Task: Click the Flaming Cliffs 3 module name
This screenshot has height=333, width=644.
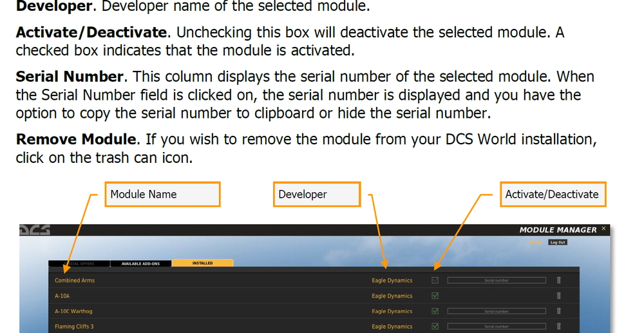Action: pyautogui.click(x=74, y=327)
